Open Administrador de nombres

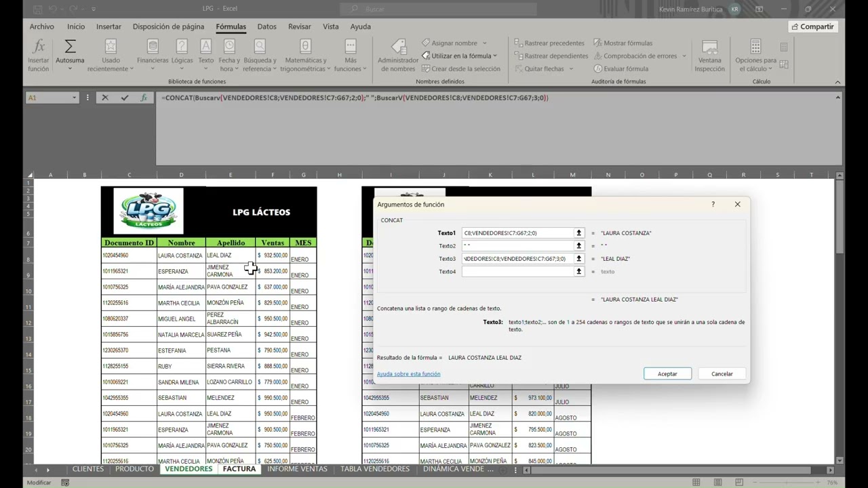click(398, 55)
